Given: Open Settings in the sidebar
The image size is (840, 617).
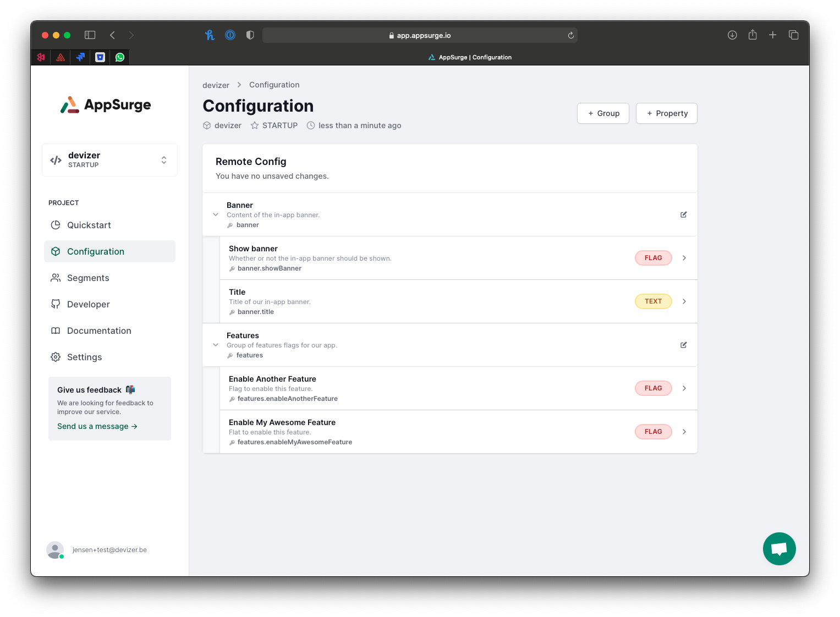Looking at the screenshot, I should [x=109, y=357].
